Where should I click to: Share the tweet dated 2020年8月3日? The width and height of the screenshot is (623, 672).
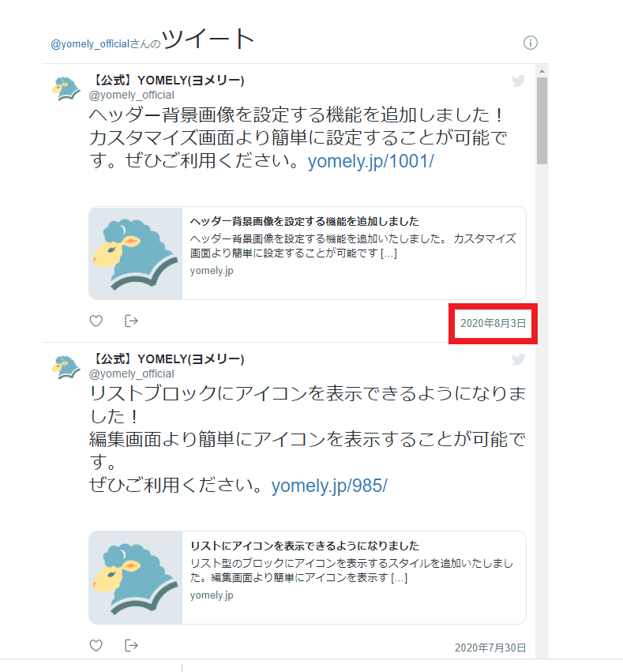[131, 321]
